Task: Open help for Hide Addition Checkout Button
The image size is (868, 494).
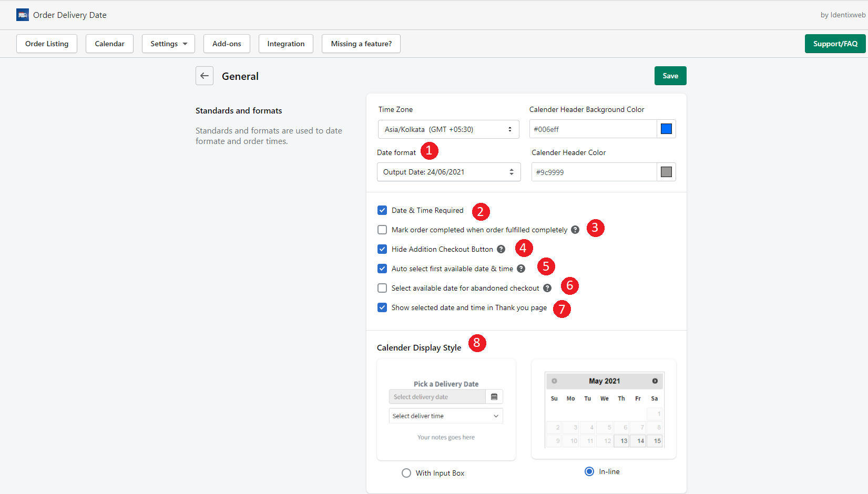Action: [501, 249]
